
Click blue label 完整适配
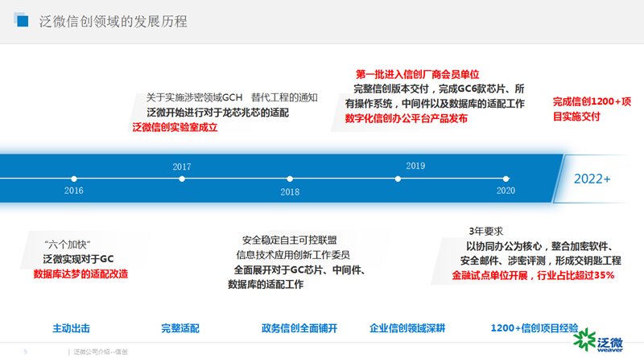180,328
